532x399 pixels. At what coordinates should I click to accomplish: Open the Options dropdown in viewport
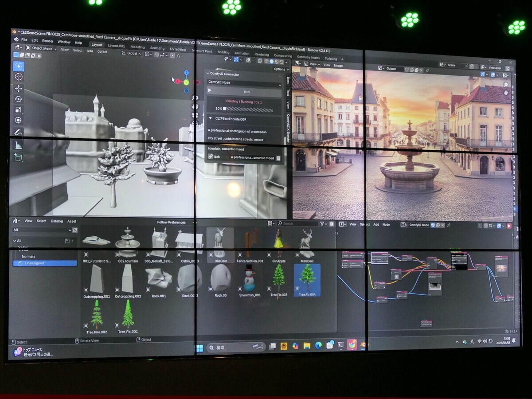(x=281, y=69)
